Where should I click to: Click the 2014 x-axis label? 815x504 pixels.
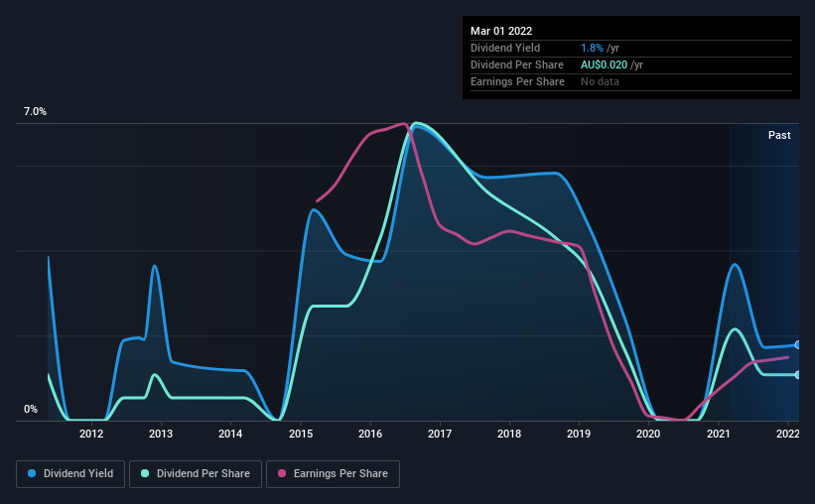click(230, 434)
